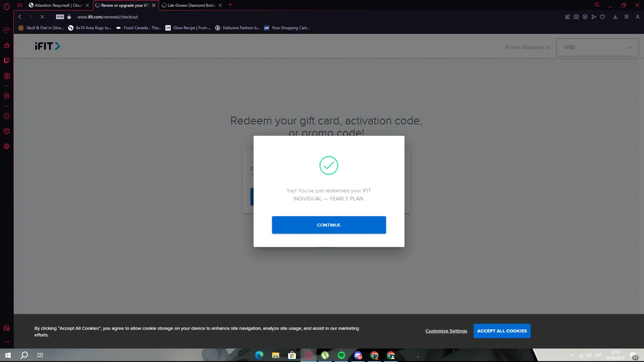The height and width of the screenshot is (362, 644).
Task: Click the iFIT logo
Action: tap(48, 46)
